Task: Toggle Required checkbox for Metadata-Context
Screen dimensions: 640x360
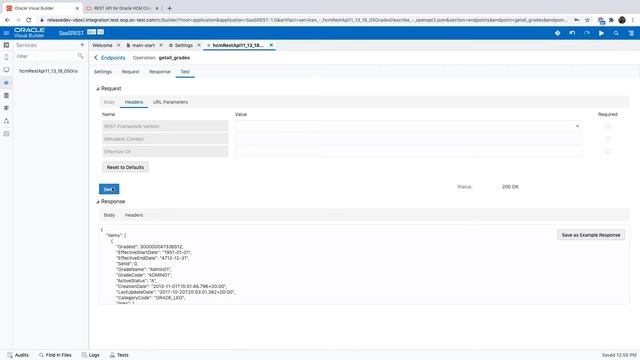Action: 607,139
